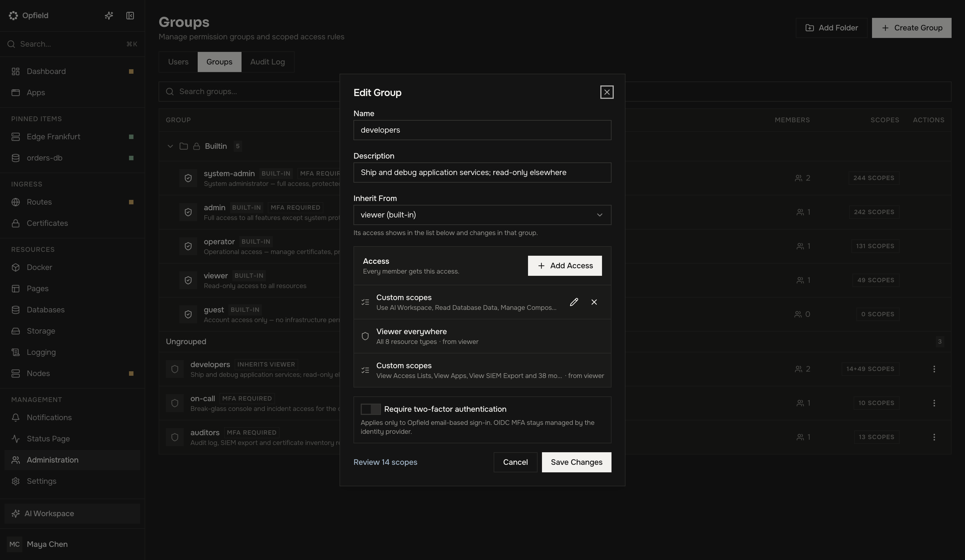Open the pinned Edge Frankfurt server icon

tap(16, 137)
